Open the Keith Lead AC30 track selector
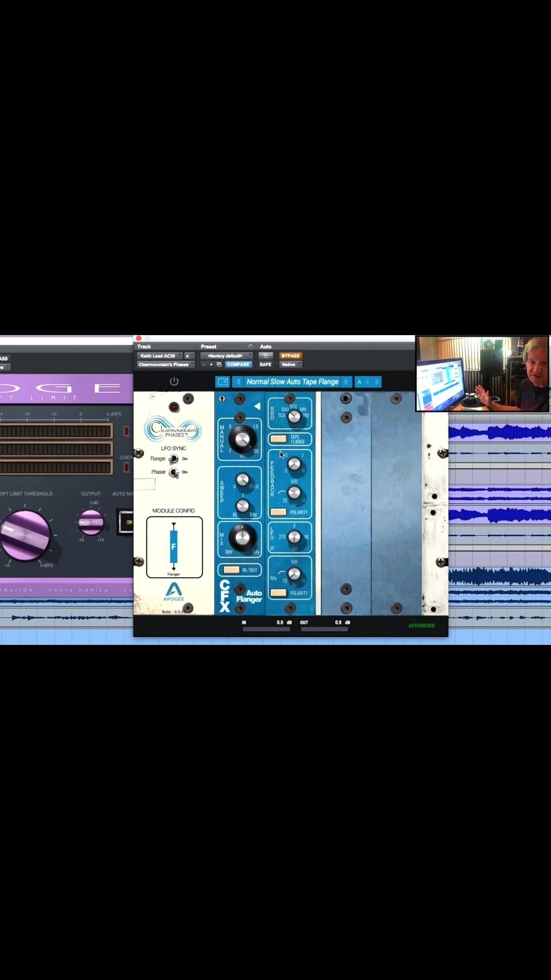 point(160,356)
